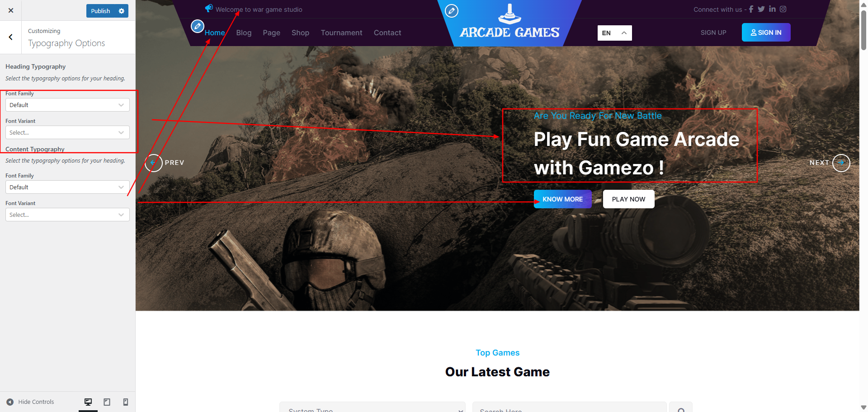
Task: Click the KNOW MORE button
Action: point(563,199)
